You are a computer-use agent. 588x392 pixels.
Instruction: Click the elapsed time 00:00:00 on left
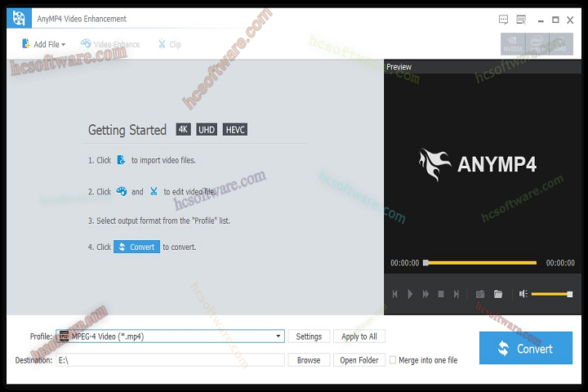click(404, 263)
